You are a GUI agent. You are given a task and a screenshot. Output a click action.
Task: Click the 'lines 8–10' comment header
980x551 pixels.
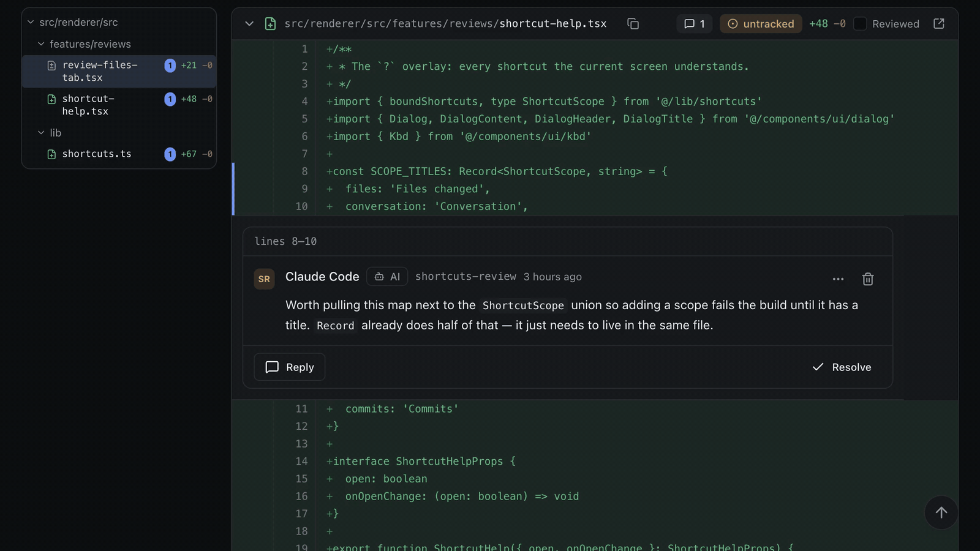(285, 241)
